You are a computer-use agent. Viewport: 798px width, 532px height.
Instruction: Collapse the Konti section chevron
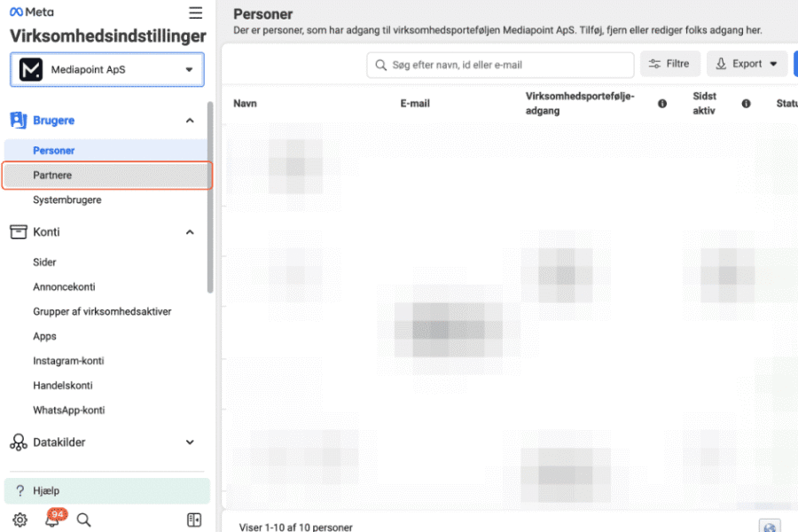(190, 232)
